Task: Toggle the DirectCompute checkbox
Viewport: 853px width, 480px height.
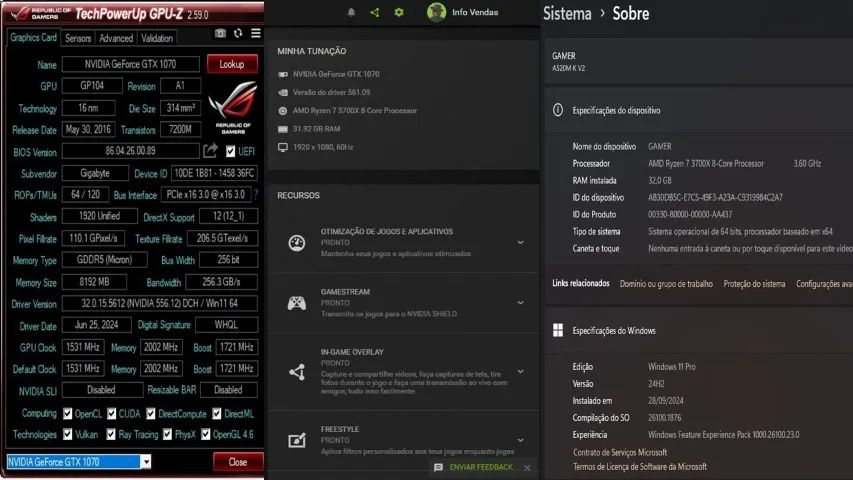Action: (151, 414)
